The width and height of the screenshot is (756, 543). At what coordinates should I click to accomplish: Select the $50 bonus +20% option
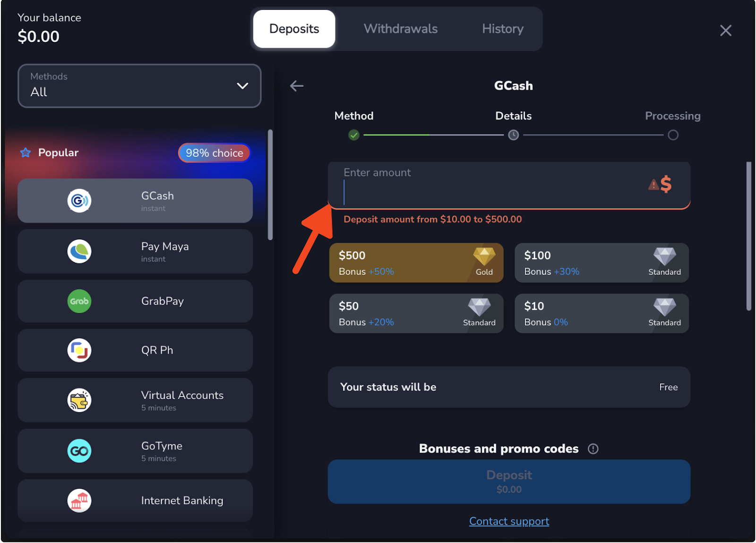[x=416, y=314]
